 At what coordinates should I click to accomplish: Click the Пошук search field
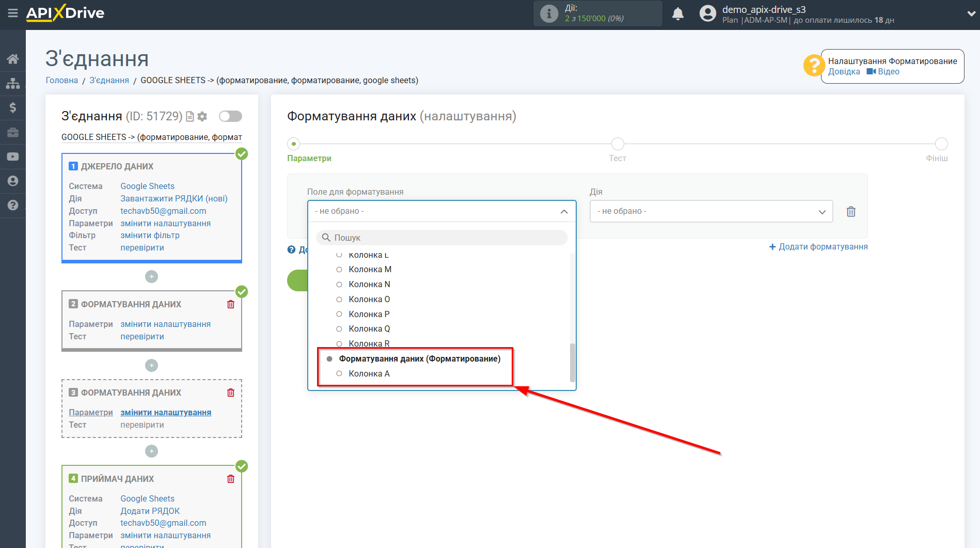[441, 238]
